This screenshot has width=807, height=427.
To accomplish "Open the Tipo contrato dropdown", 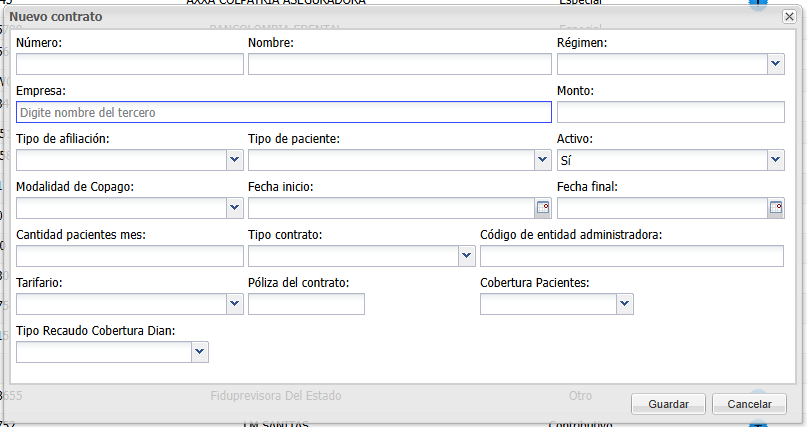I will coord(466,256).
